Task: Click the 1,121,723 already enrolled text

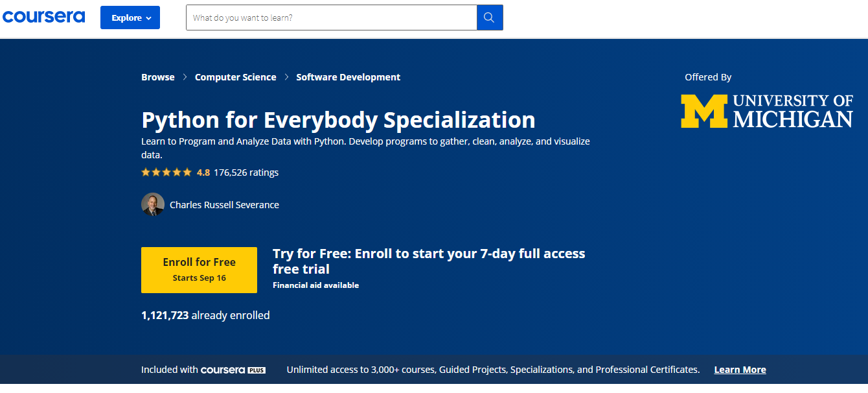Action: click(205, 315)
